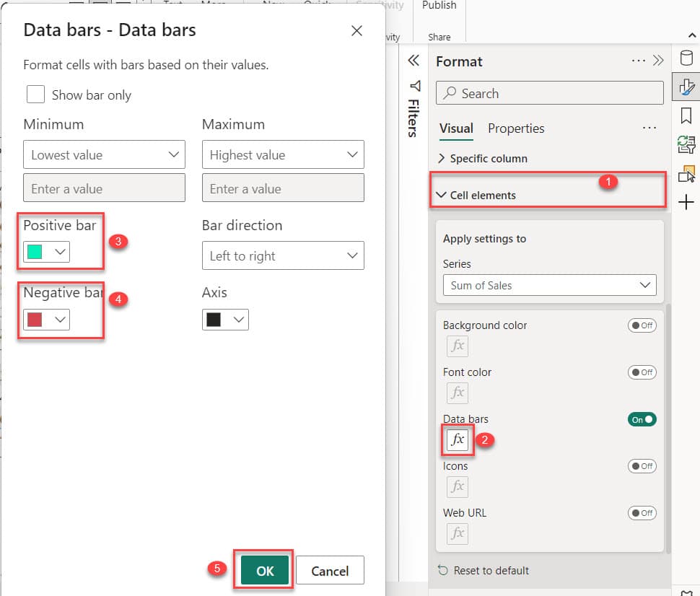Open the Series Sum of Sales dropdown
Viewport: 700px width, 596px height.
(550, 285)
